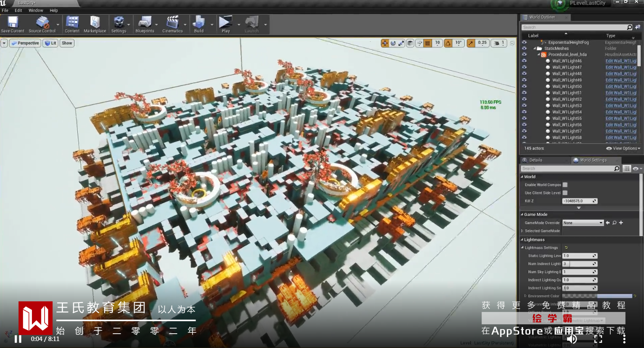Viewport: 644px width, 348px height.
Task: Click the Environment Color swatch
Action: click(597, 296)
